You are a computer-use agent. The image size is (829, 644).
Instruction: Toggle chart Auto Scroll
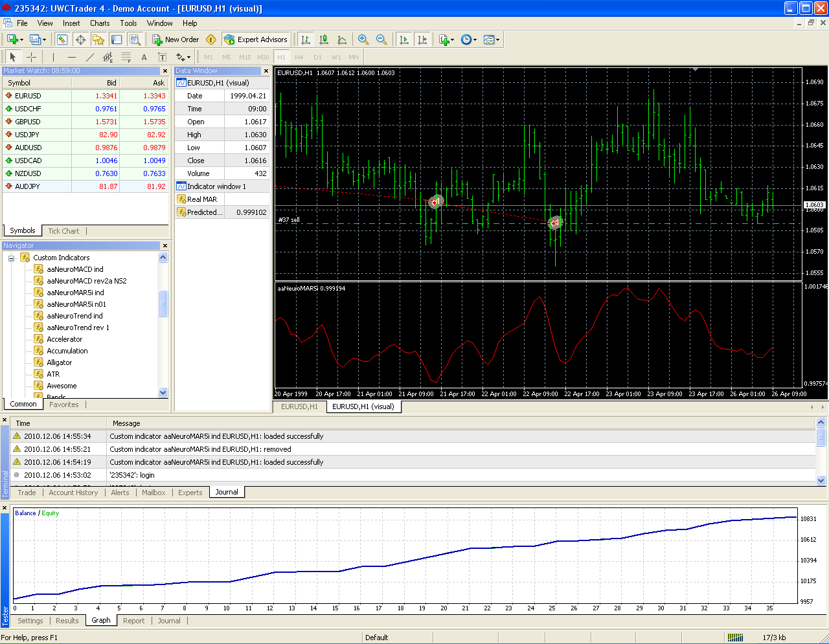click(404, 39)
